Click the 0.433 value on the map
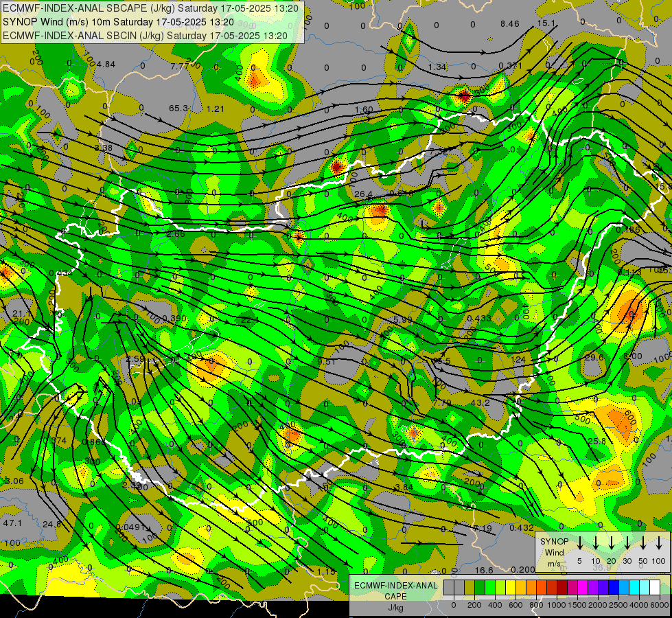This screenshot has width=672, height=618. click(479, 318)
